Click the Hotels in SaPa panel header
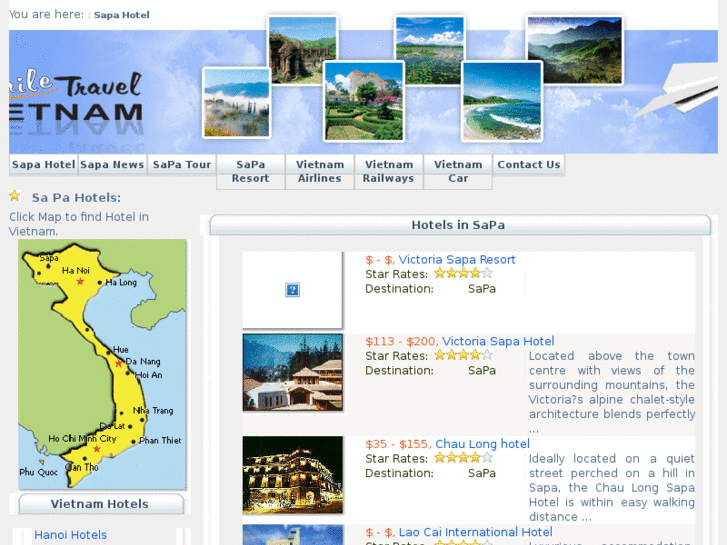This screenshot has height=545, width=727. (459, 225)
